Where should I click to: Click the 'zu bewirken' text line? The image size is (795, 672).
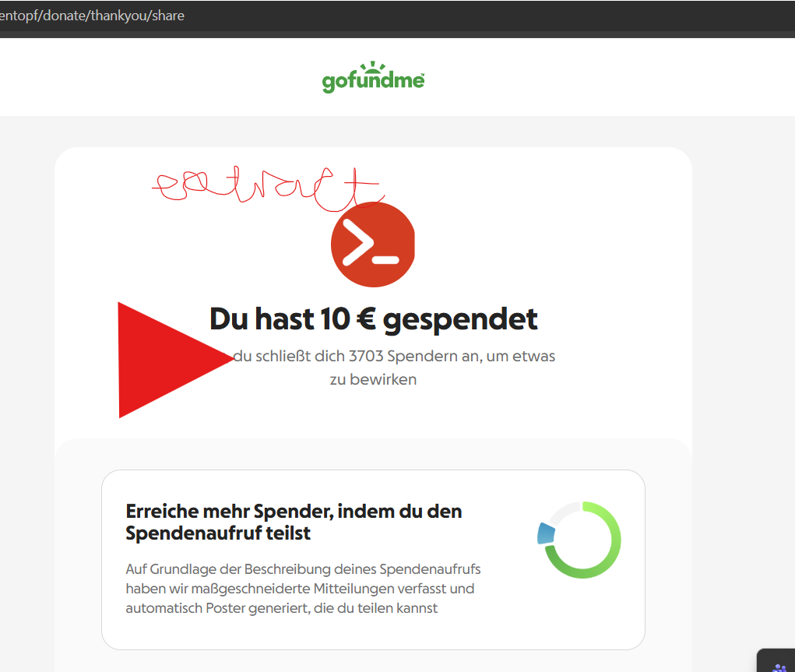[x=373, y=380]
